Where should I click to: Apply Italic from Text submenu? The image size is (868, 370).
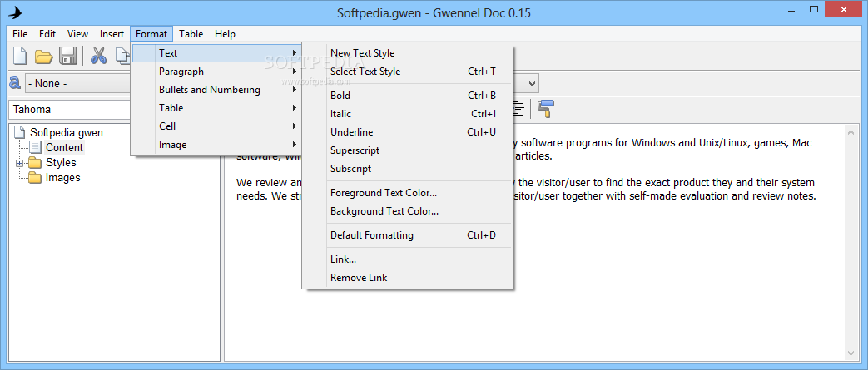click(408, 113)
